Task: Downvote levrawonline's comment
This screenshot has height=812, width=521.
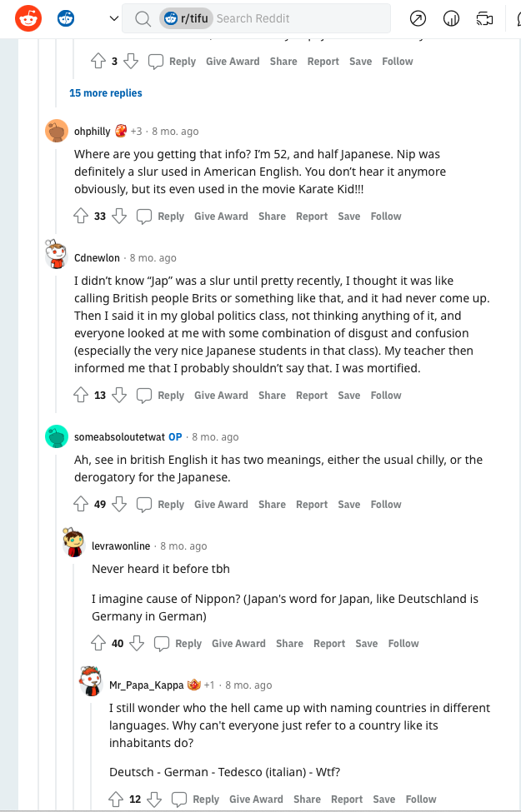Action: tap(137, 643)
